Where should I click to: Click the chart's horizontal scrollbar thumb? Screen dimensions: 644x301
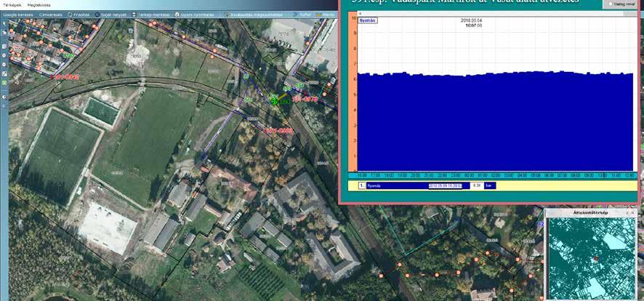tap(630, 14)
